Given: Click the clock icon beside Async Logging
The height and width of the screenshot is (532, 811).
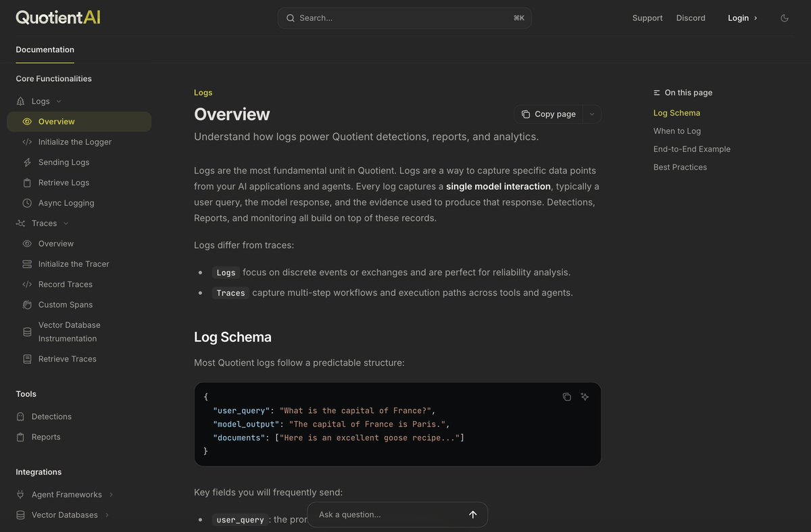Looking at the screenshot, I should click(x=27, y=203).
